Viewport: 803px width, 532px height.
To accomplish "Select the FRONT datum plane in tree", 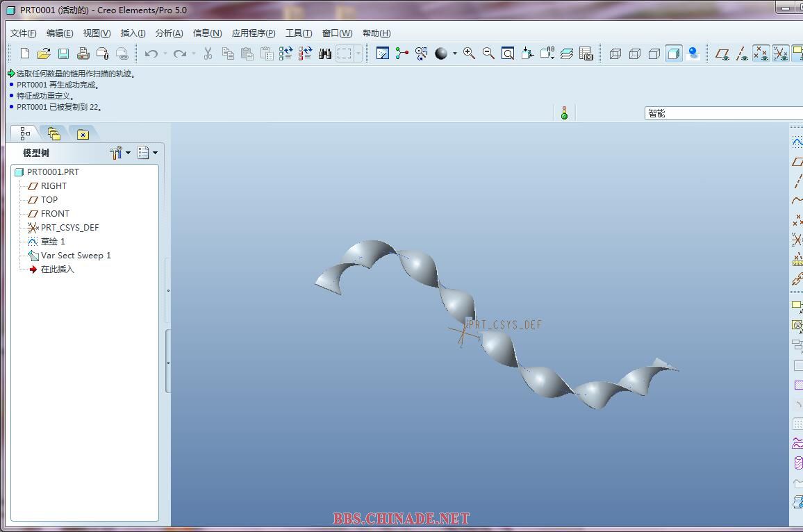I will coord(55,214).
